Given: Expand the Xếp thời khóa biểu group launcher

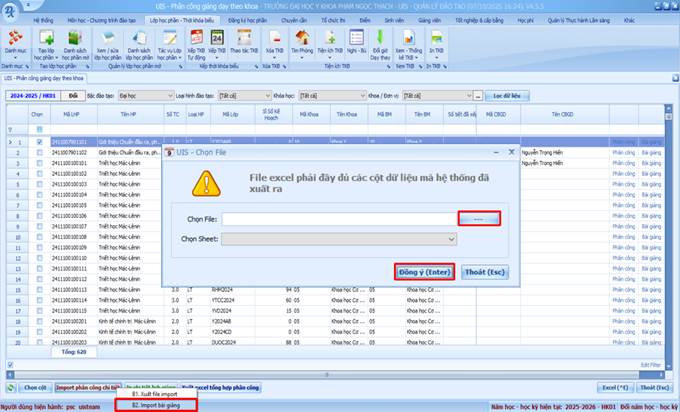Looking at the screenshot, I should click(x=256, y=66).
